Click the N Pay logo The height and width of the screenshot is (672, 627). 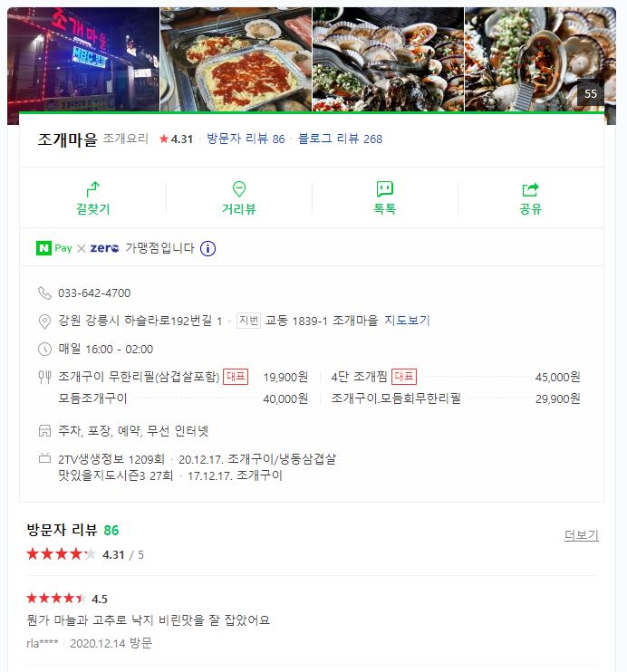pyautogui.click(x=54, y=248)
